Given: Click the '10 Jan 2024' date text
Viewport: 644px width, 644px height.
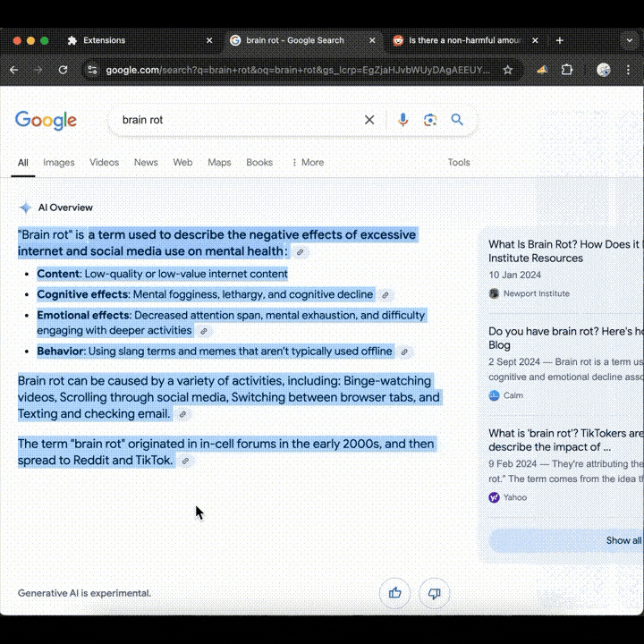Looking at the screenshot, I should point(514,275).
